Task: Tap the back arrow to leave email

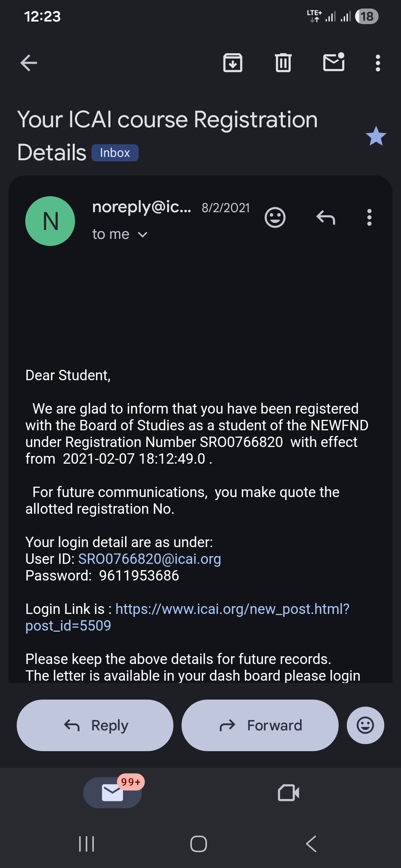Action: pyautogui.click(x=29, y=63)
